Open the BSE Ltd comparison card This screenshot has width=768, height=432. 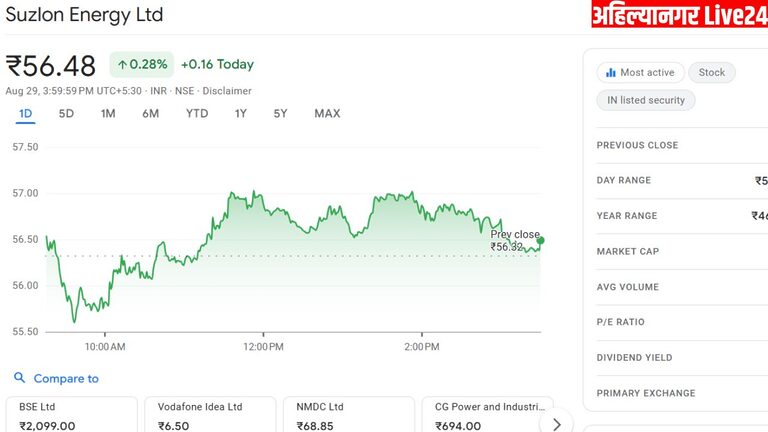pyautogui.click(x=71, y=415)
